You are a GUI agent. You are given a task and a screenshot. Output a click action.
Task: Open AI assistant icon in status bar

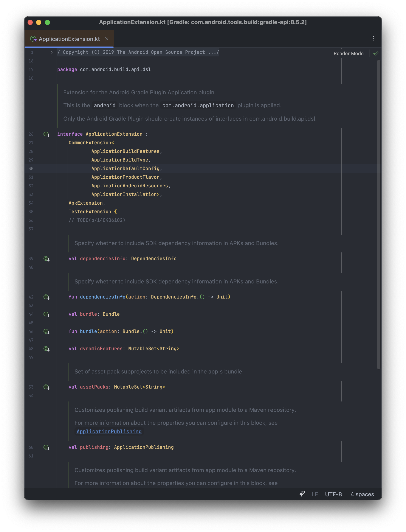click(302, 494)
